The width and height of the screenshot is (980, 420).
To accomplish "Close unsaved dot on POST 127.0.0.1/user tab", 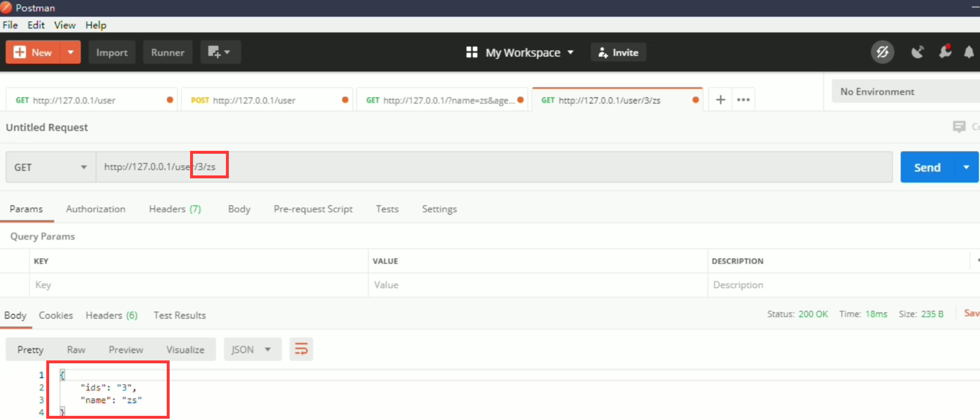I will click(345, 100).
